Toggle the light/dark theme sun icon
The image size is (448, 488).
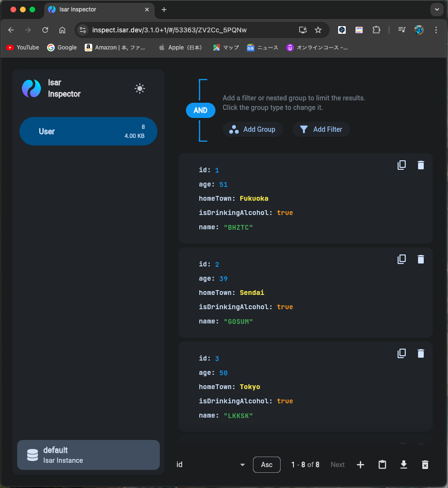[139, 88]
